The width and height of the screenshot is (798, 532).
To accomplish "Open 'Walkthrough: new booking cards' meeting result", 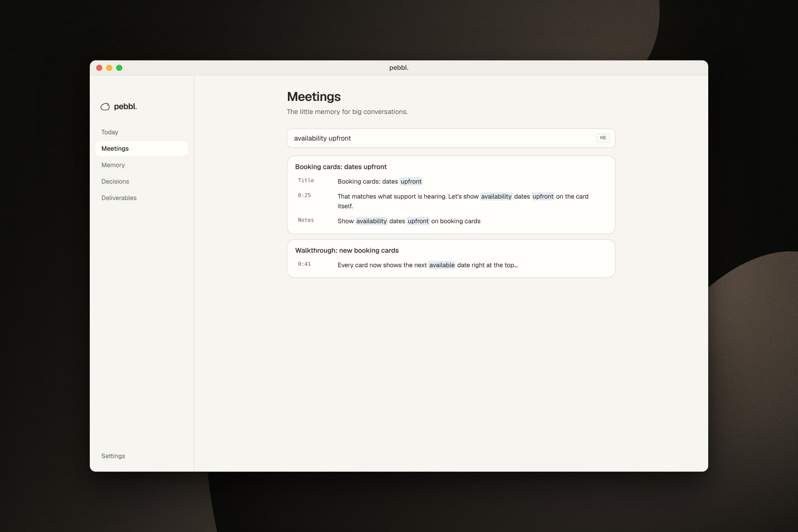I will (x=346, y=251).
